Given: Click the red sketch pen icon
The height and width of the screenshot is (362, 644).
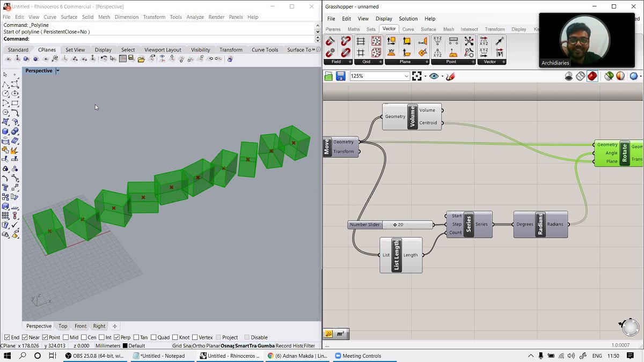Looking at the screenshot, I should (451, 76).
